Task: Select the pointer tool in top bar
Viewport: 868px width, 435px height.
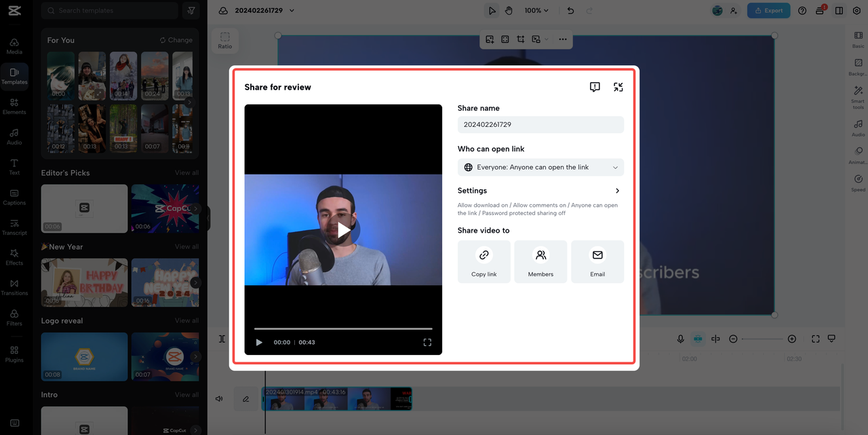Action: (x=492, y=10)
